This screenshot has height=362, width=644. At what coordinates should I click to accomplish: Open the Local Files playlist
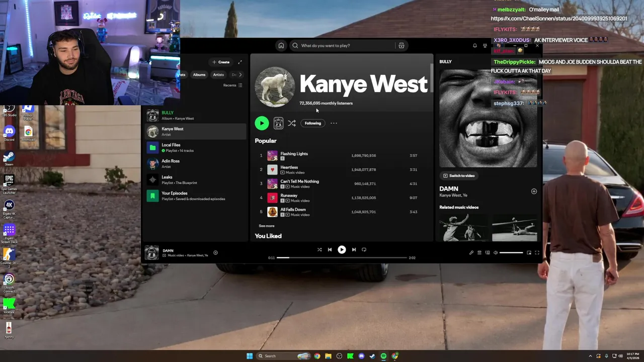pos(195,147)
